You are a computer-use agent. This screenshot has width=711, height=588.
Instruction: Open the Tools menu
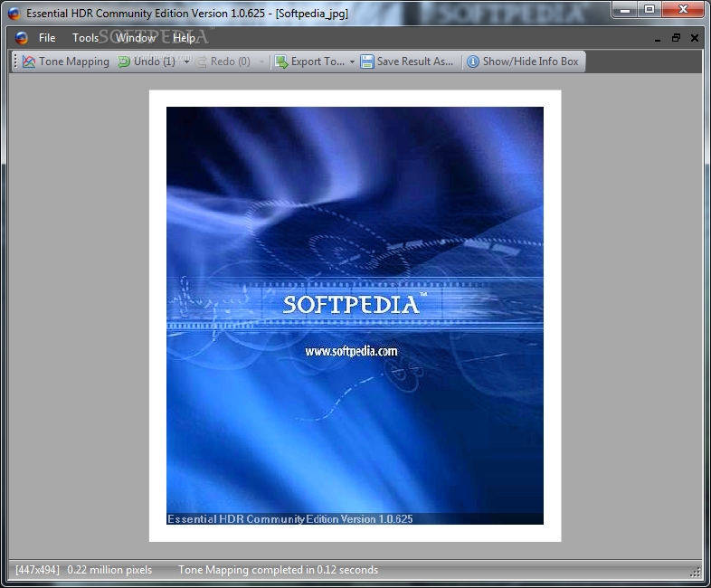coord(85,38)
